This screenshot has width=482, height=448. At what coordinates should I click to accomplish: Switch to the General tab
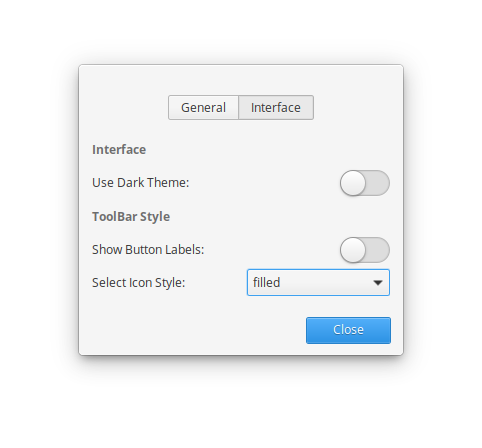(203, 107)
